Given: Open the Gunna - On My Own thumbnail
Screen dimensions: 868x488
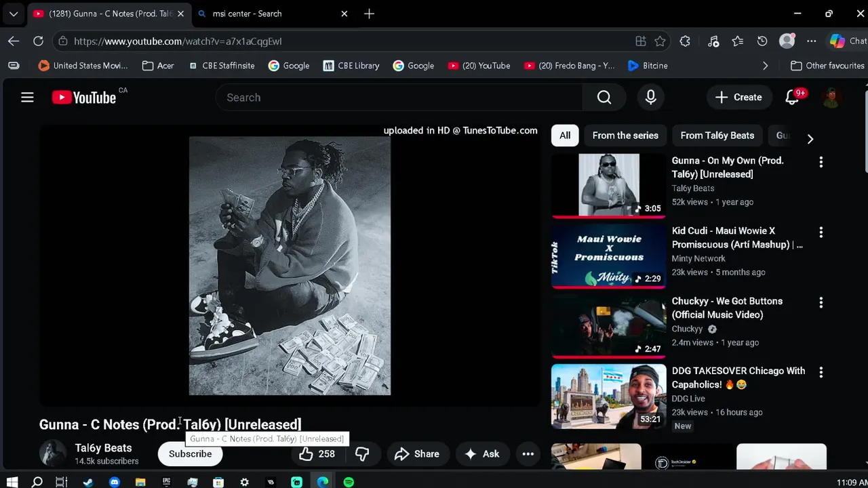Looking at the screenshot, I should 609,185.
